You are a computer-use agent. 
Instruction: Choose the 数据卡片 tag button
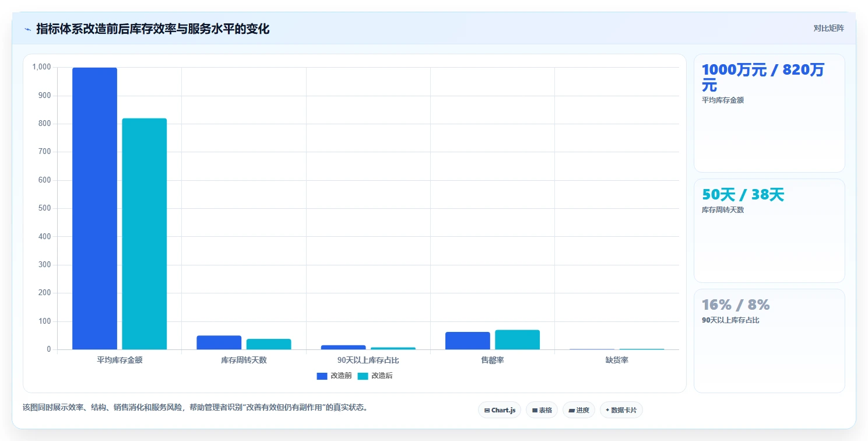[x=621, y=410]
